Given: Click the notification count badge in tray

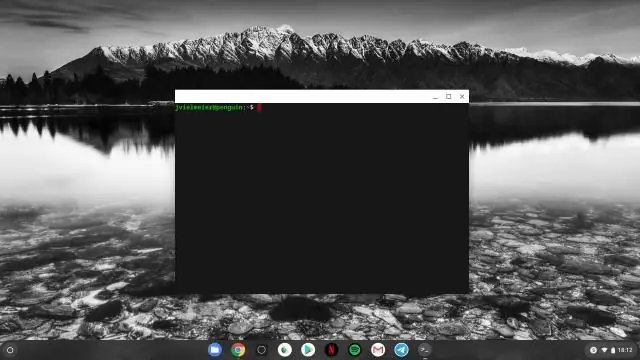Looking at the screenshot, I should click(x=593, y=350).
